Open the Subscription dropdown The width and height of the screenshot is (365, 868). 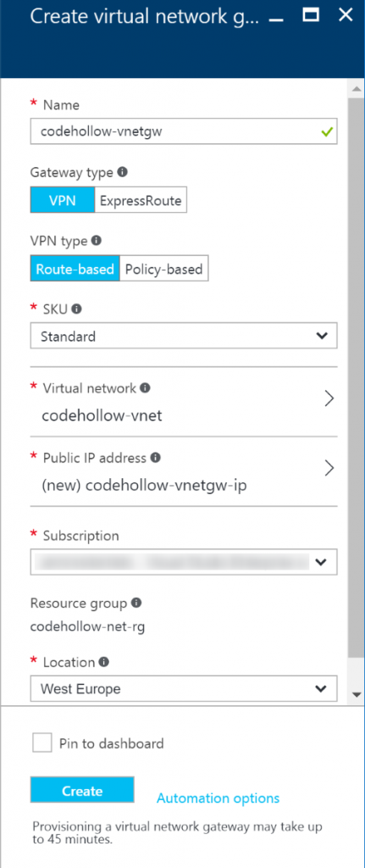click(184, 563)
